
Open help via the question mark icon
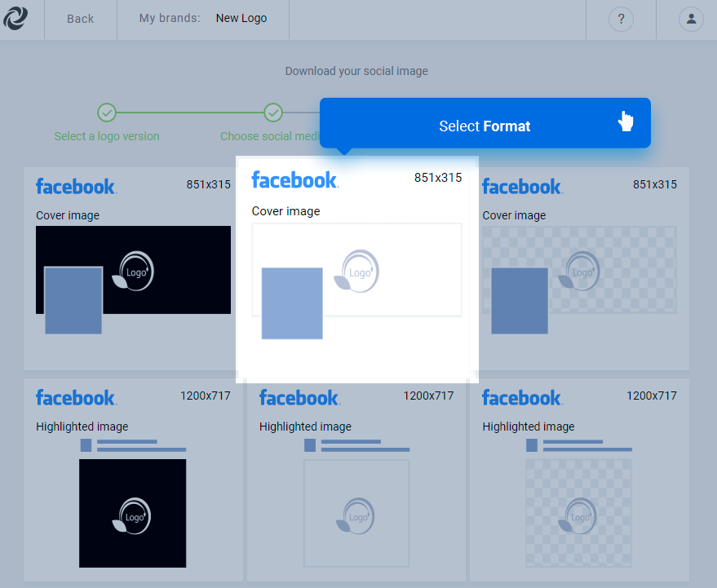tap(621, 20)
